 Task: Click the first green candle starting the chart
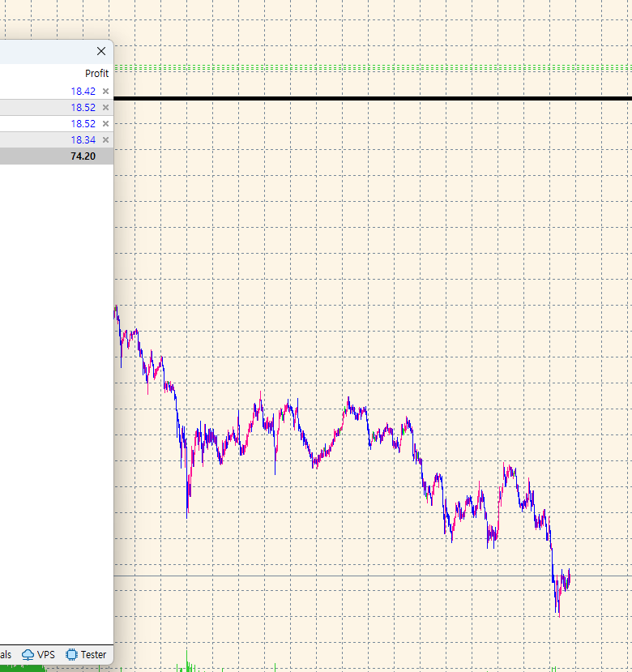click(x=116, y=310)
